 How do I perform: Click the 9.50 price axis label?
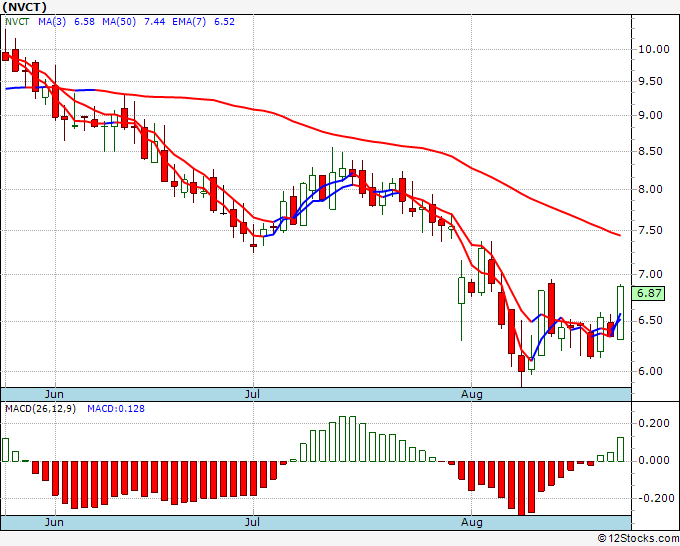click(651, 82)
